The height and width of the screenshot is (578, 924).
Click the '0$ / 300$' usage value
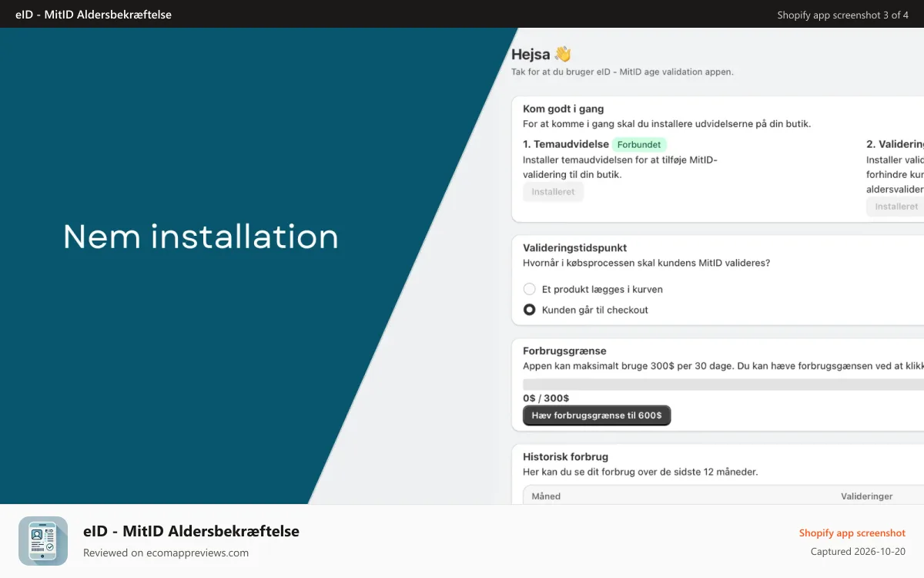(546, 398)
